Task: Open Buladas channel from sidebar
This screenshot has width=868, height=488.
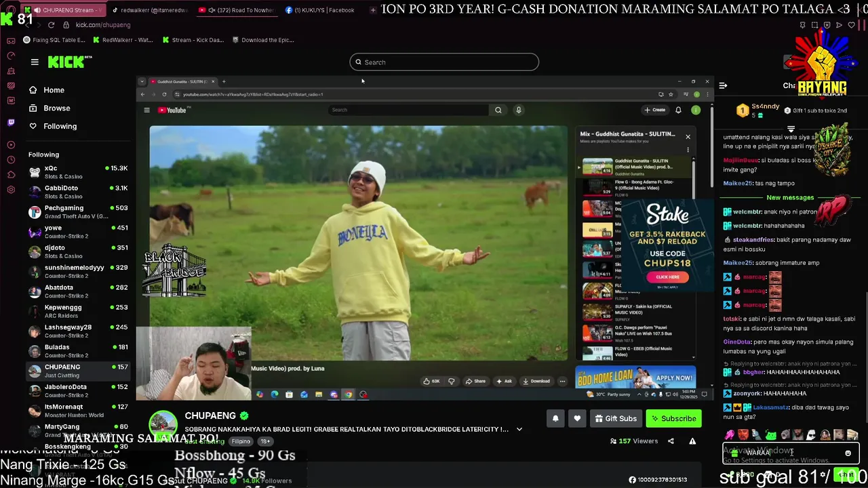Action: [x=77, y=351]
